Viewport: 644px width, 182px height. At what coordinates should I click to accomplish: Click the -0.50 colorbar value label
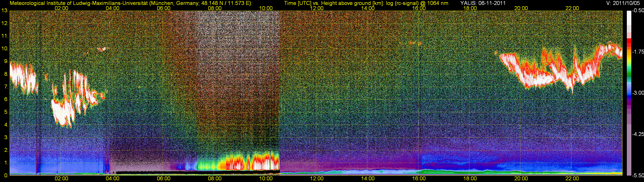[638, 11]
